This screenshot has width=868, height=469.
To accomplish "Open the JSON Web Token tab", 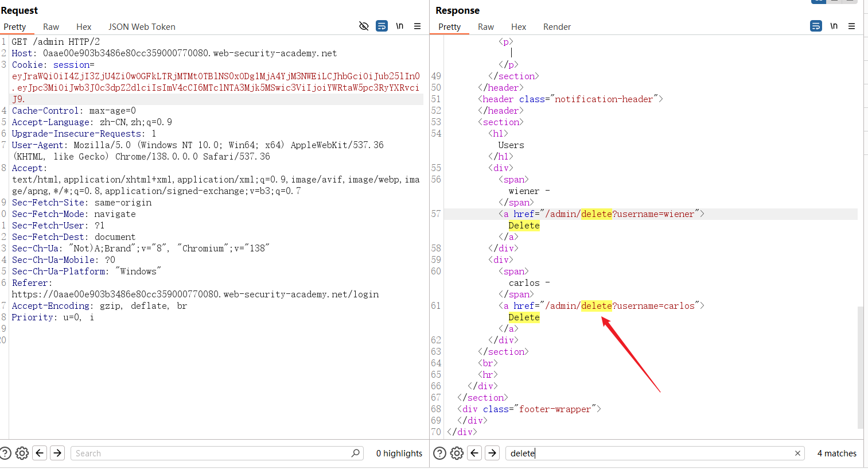I will (x=142, y=27).
